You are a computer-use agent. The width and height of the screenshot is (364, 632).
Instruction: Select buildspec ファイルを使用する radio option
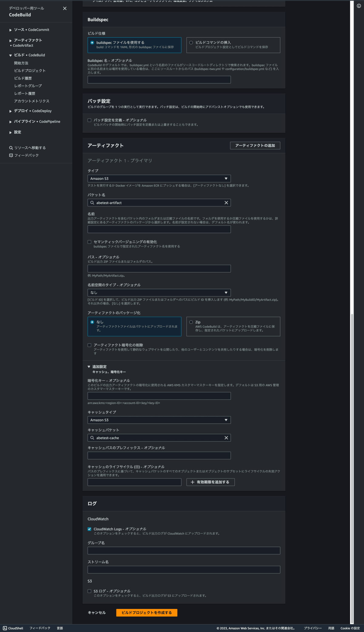(x=92, y=43)
